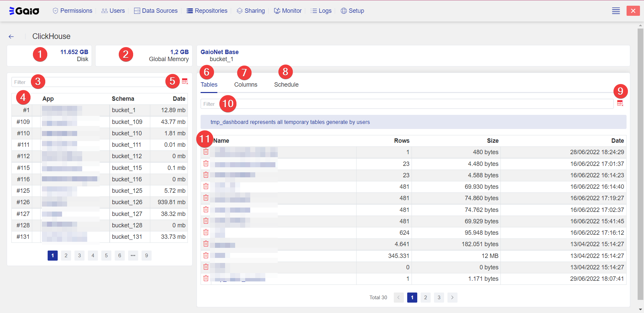Open the Permissions menu
Viewport: 644px width, 313px height.
(72, 11)
